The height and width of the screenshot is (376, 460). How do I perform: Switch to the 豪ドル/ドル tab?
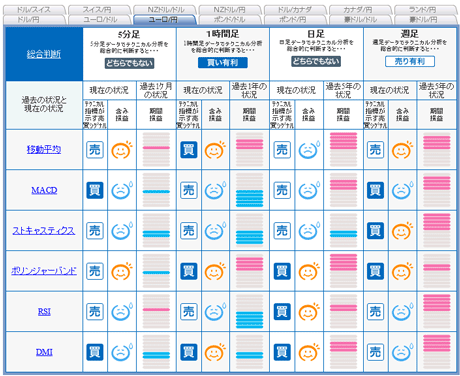[360, 20]
